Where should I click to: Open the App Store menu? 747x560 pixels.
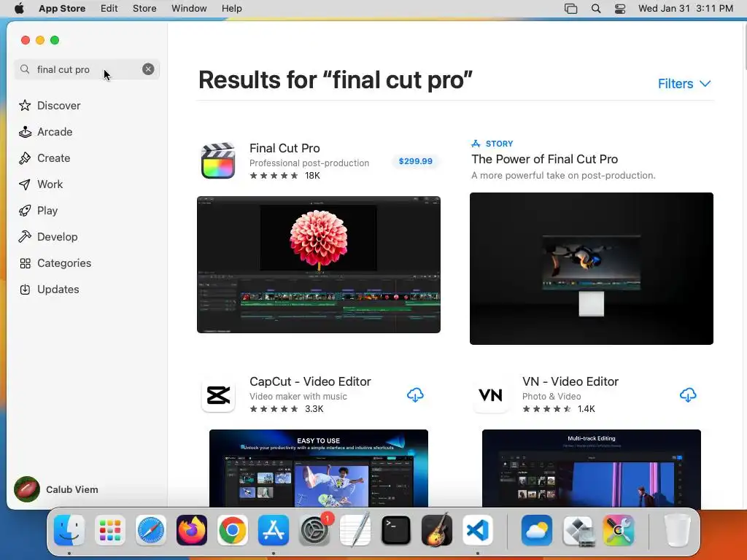(62, 9)
